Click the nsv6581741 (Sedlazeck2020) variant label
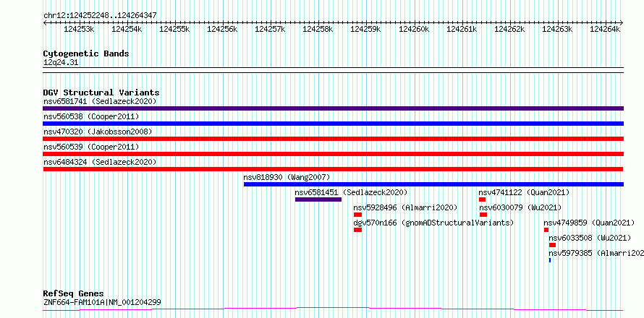This screenshot has width=644, height=318. 100,101
